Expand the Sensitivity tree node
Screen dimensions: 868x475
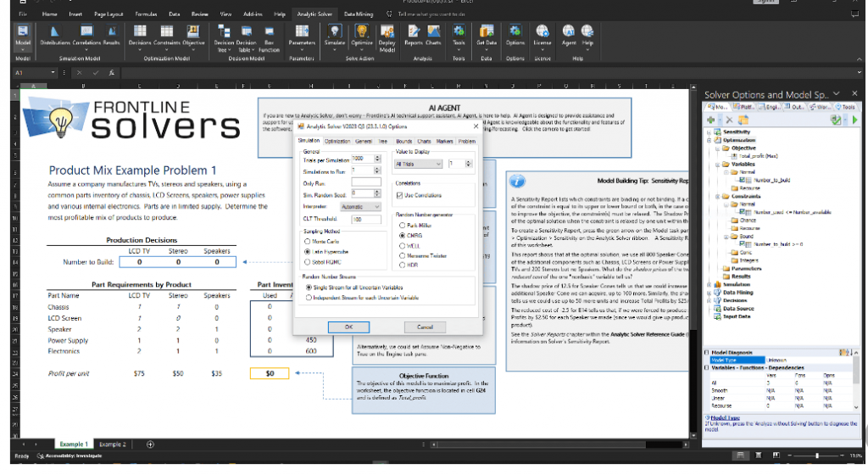[709, 131]
